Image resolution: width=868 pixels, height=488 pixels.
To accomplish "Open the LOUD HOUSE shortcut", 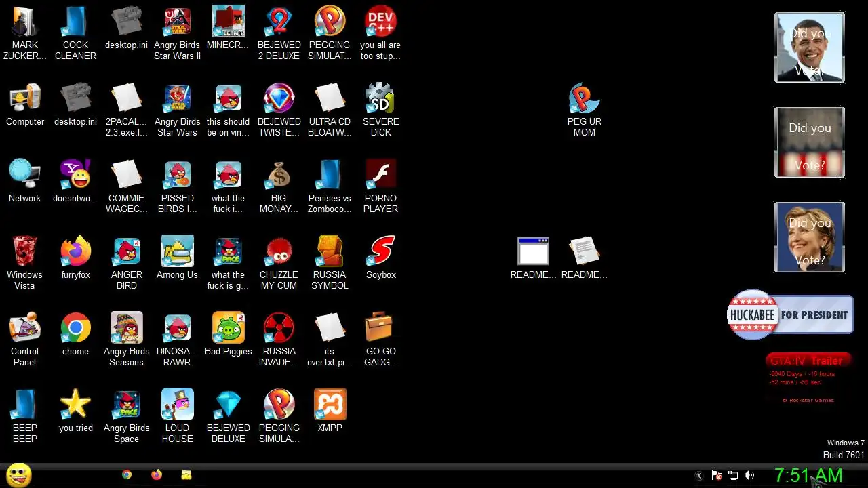I will (178, 417).
